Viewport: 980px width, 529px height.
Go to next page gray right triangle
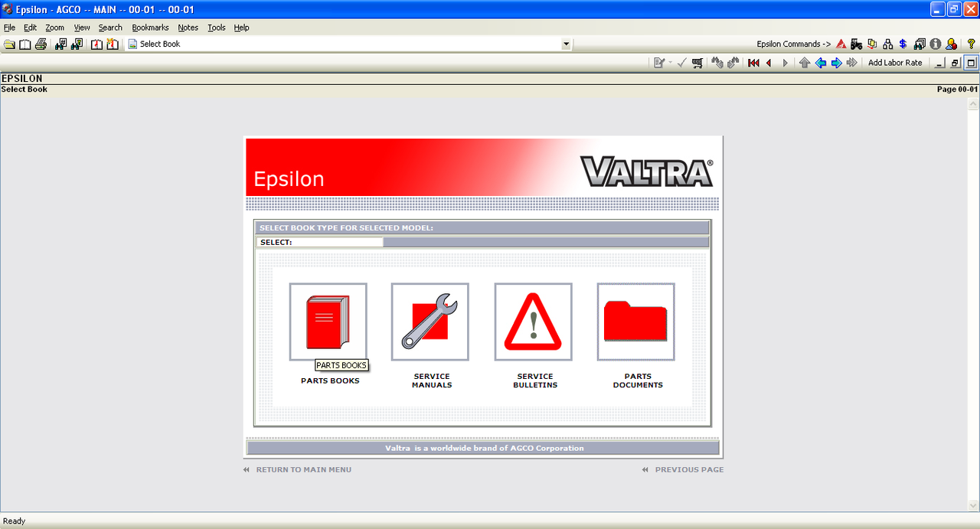point(785,63)
